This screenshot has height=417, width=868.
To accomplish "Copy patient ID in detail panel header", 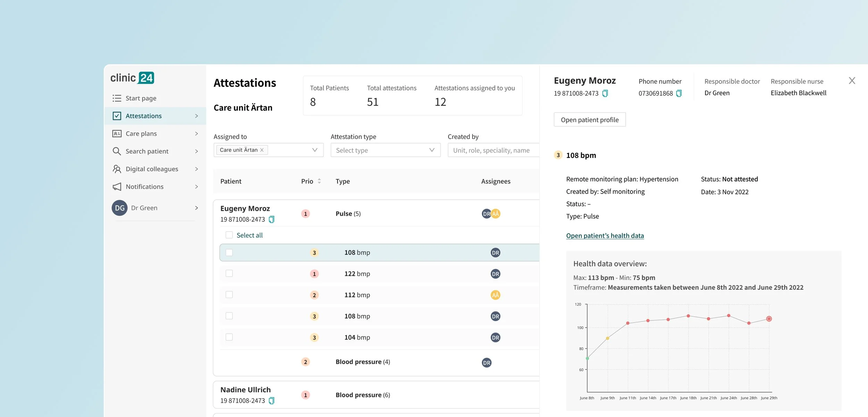I will pos(605,93).
